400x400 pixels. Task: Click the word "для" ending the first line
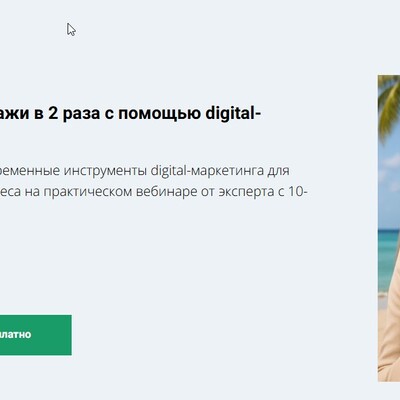click(278, 171)
